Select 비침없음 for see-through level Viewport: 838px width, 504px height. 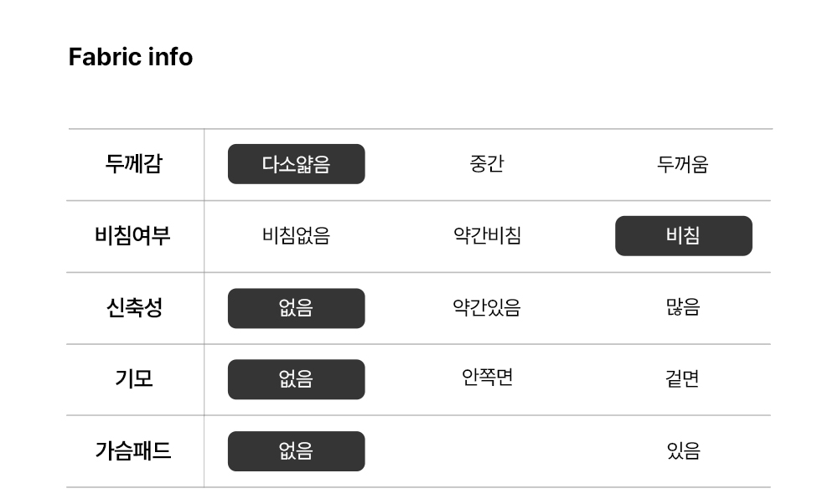296,235
